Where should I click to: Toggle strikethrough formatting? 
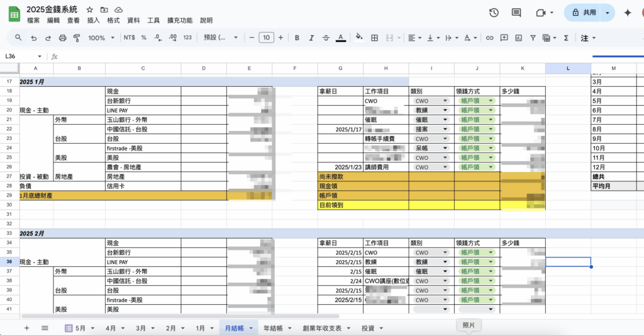326,38
